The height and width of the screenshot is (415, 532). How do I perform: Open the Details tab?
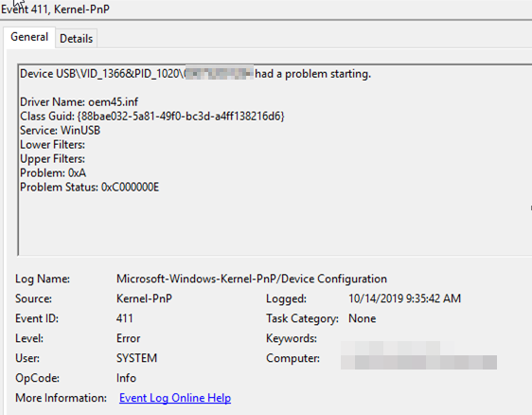pyautogui.click(x=76, y=39)
